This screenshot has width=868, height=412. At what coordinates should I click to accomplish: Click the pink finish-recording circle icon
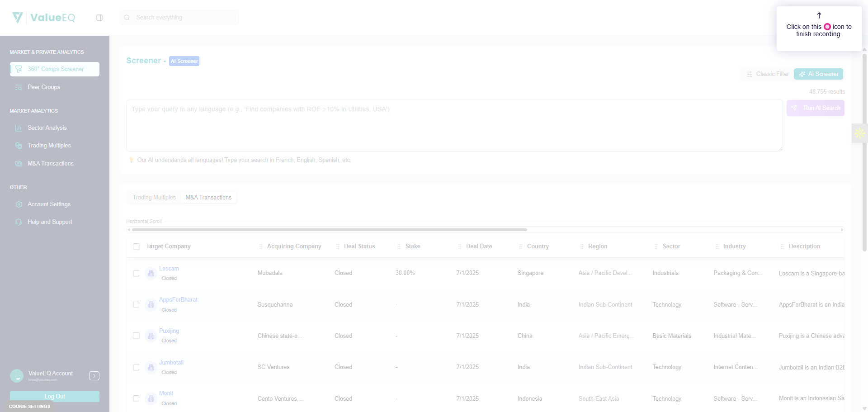tap(827, 27)
